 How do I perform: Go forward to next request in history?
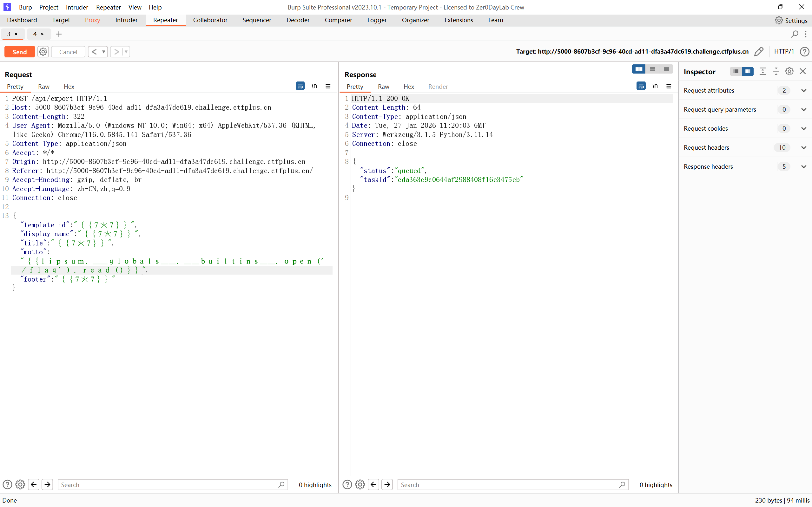pos(116,52)
